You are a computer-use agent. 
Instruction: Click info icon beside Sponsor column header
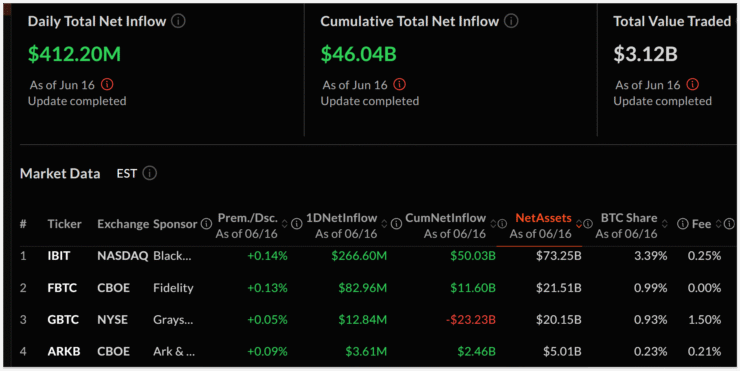point(206,224)
